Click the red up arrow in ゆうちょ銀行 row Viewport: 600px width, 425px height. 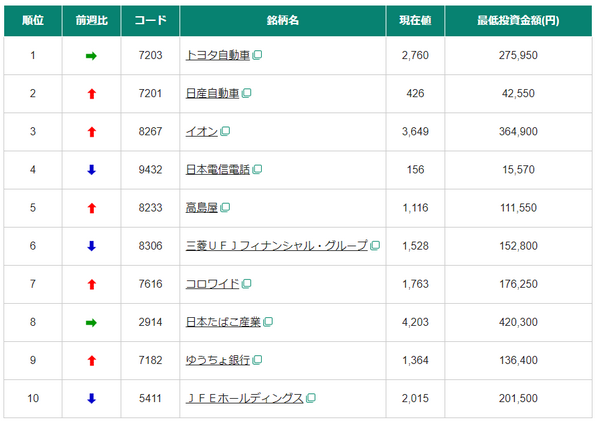pyautogui.click(x=91, y=360)
